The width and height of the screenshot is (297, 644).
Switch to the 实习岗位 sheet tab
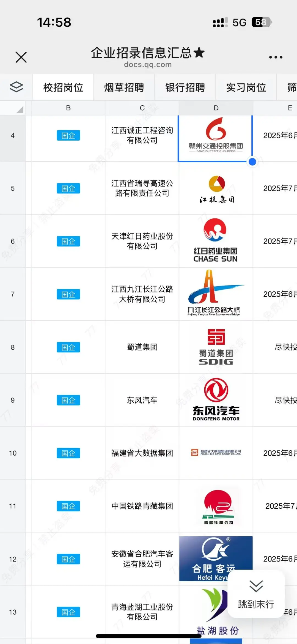[x=246, y=87]
